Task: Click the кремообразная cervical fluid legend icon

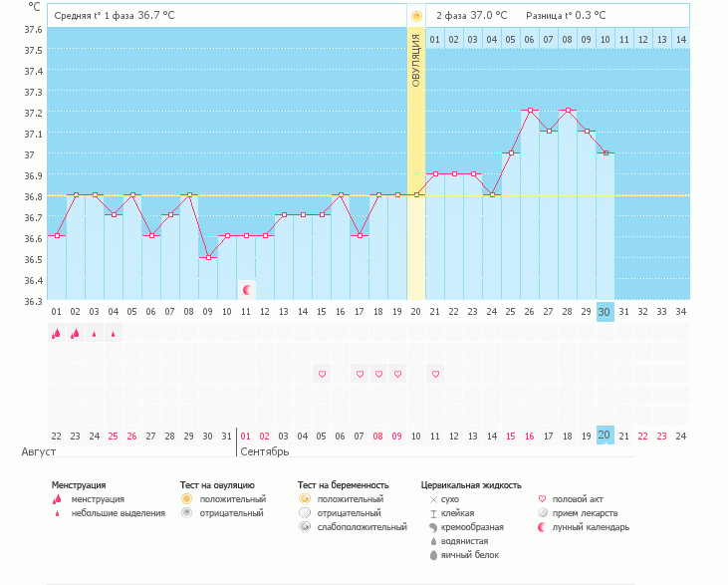Action: [433, 526]
